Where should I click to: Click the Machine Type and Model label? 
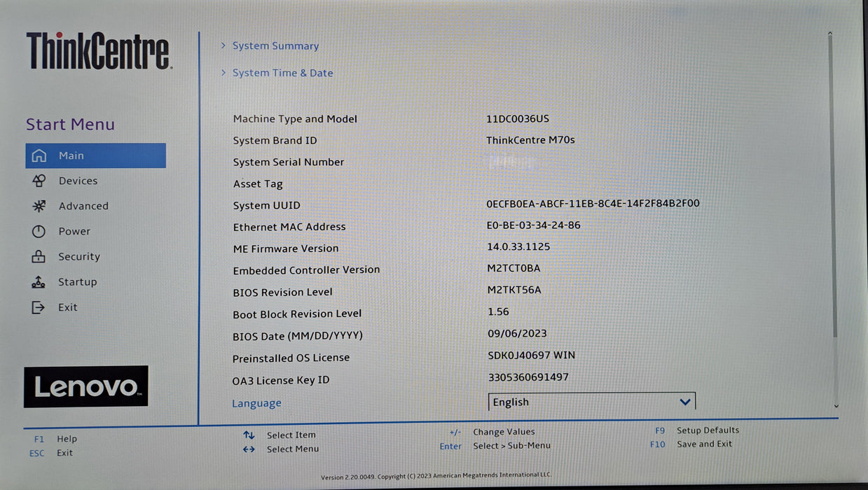(x=295, y=119)
